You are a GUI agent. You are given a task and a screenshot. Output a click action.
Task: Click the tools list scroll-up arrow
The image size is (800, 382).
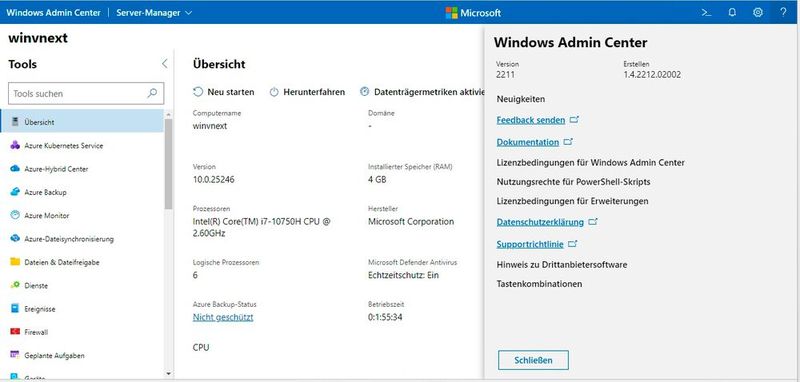(169, 115)
